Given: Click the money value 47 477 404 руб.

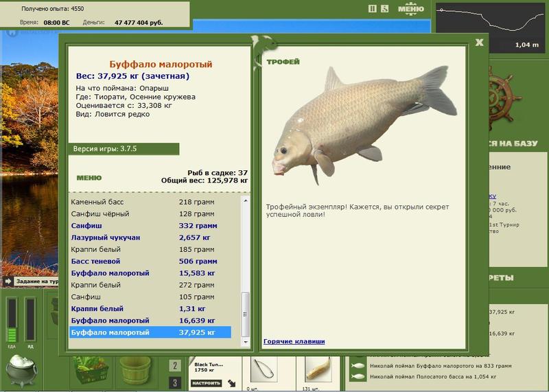Looking at the screenshot, I should click(x=139, y=23).
